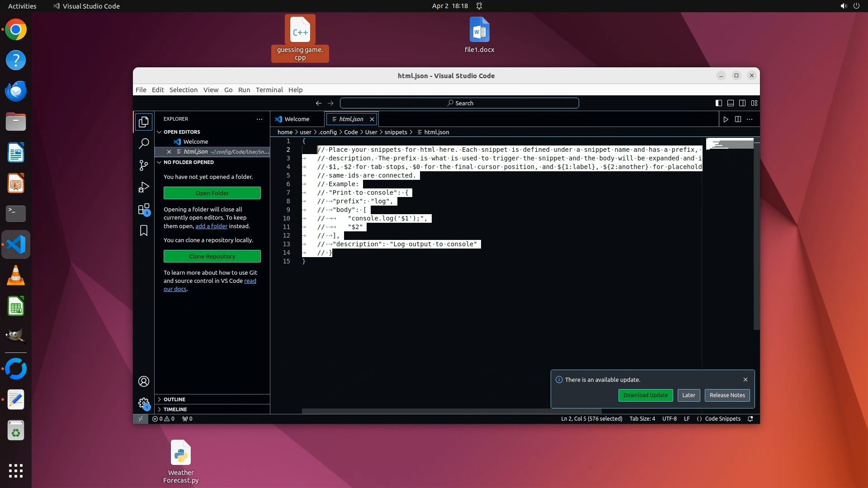Image resolution: width=868 pixels, height=488 pixels.
Task: Open the Source Control view
Action: point(144,165)
